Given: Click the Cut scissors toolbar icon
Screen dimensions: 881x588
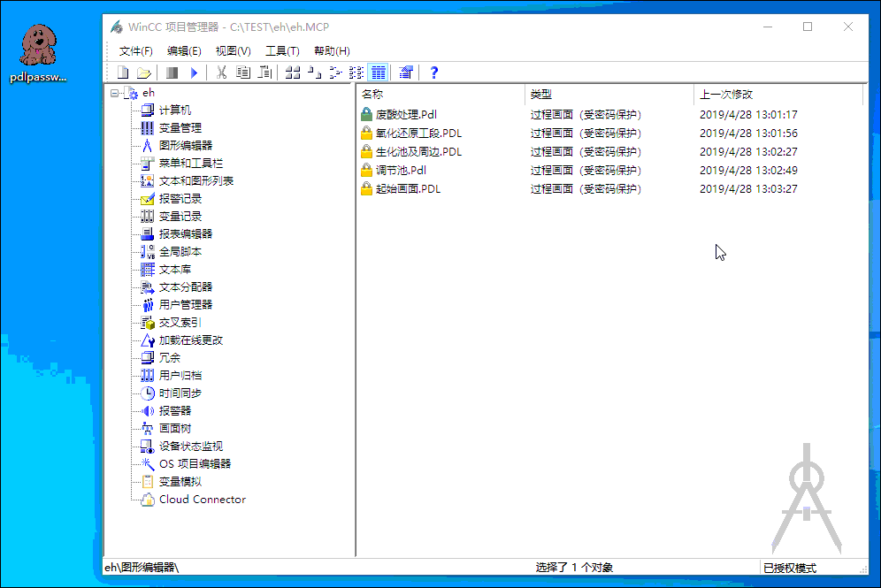Looking at the screenshot, I should point(222,73).
